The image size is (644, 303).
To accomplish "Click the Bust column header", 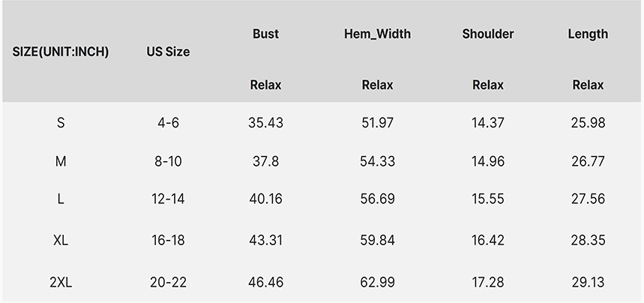I will [265, 34].
